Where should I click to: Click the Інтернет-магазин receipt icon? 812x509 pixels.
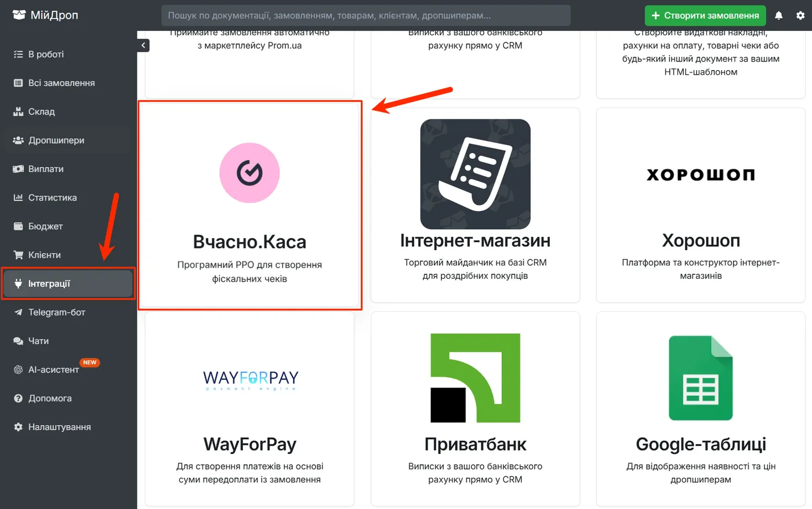point(476,174)
